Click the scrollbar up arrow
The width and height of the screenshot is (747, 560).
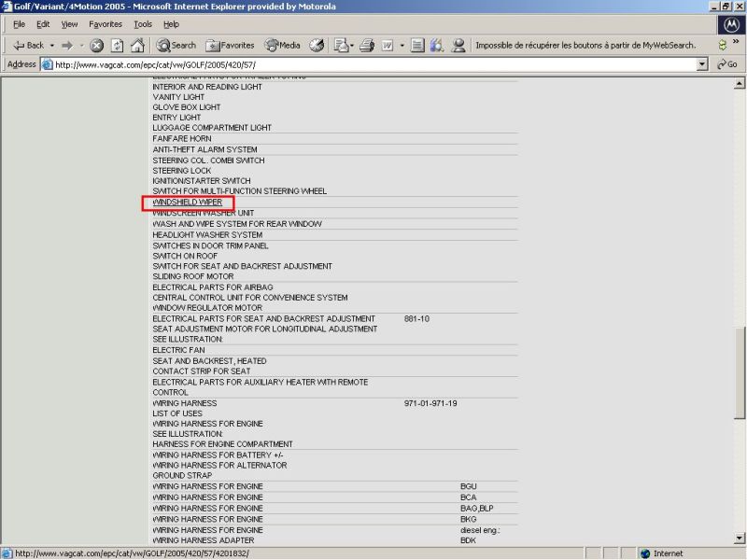[x=739, y=84]
